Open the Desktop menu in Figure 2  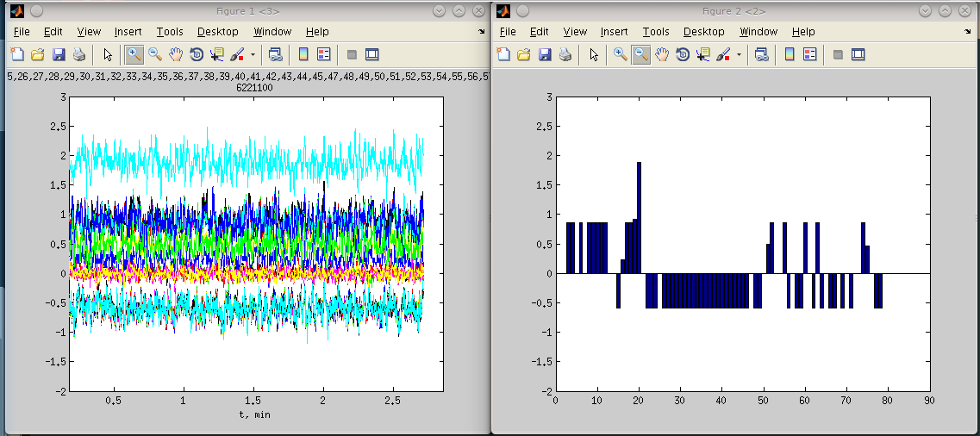[703, 32]
